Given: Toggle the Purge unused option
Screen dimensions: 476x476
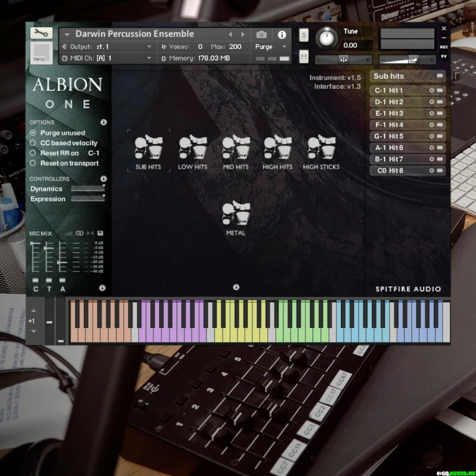Looking at the screenshot, I should point(33,133).
